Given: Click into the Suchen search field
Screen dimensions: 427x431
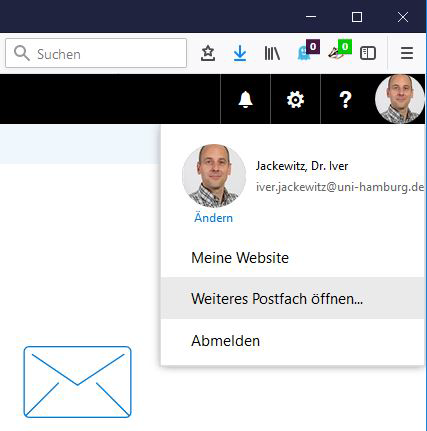Looking at the screenshot, I should coord(96,53).
